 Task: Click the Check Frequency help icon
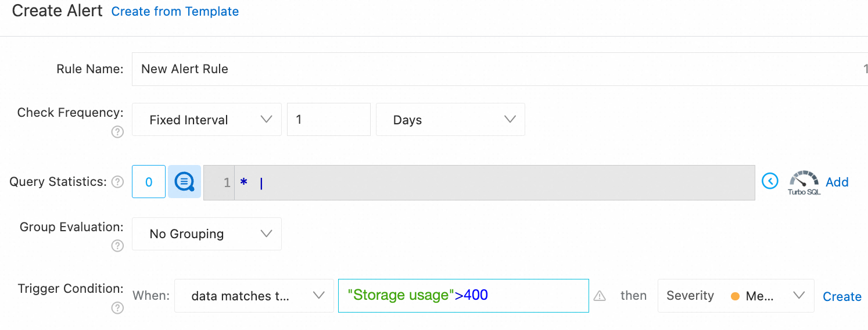point(117,132)
